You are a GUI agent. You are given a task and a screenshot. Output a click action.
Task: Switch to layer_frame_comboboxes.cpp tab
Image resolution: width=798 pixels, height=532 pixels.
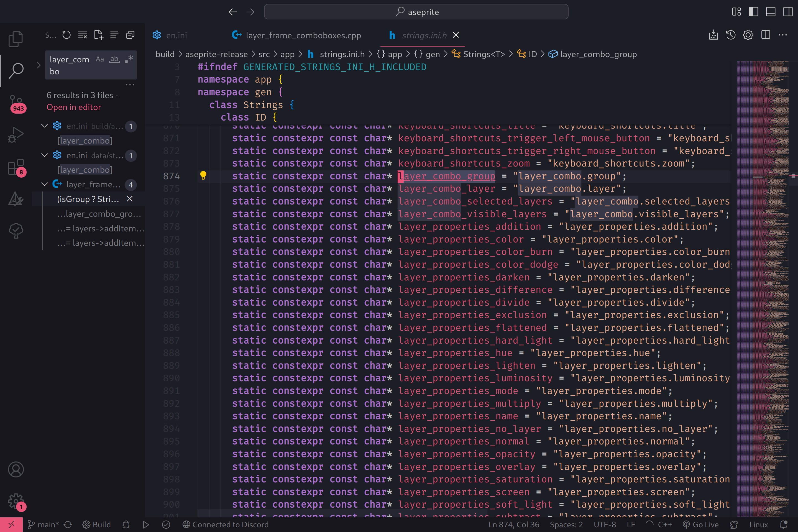[296, 35]
